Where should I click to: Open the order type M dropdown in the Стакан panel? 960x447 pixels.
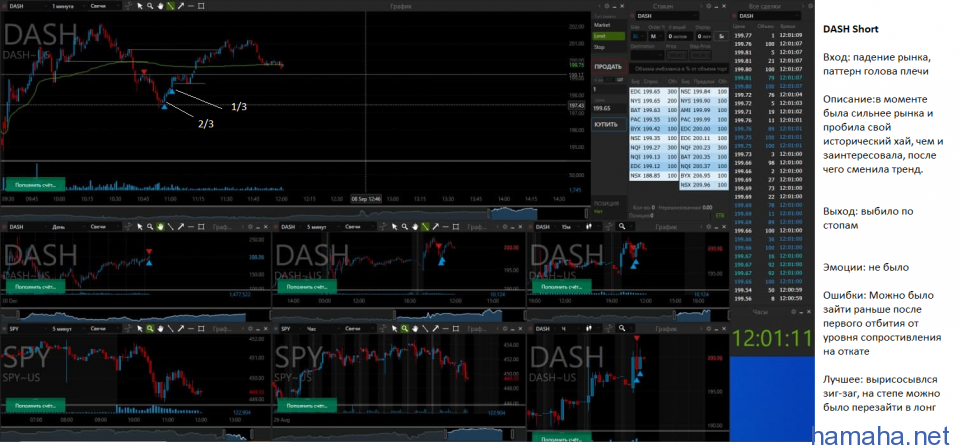point(656,36)
